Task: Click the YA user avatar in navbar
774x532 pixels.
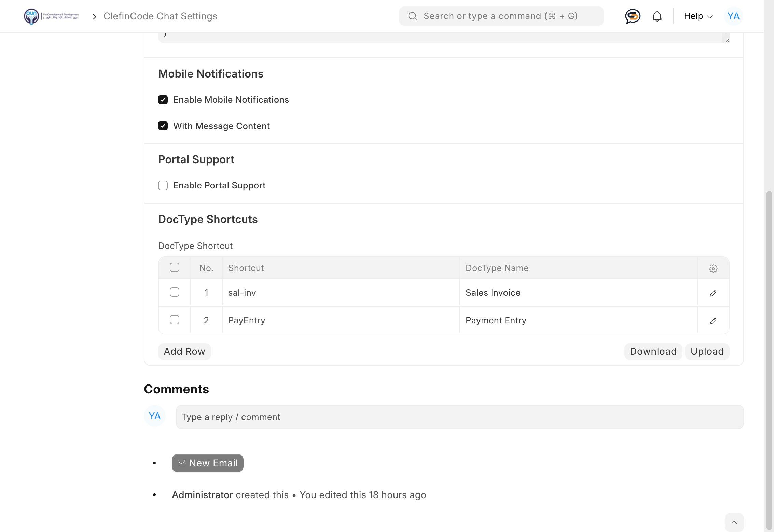Action: tap(733, 16)
